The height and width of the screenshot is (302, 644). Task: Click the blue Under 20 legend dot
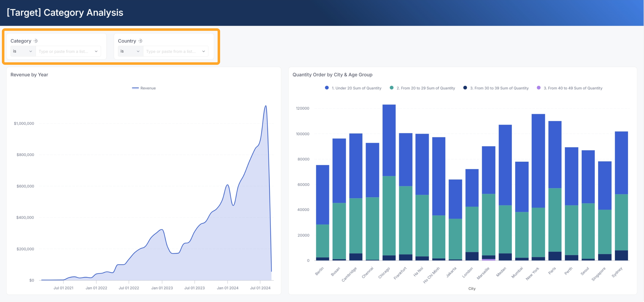click(327, 88)
